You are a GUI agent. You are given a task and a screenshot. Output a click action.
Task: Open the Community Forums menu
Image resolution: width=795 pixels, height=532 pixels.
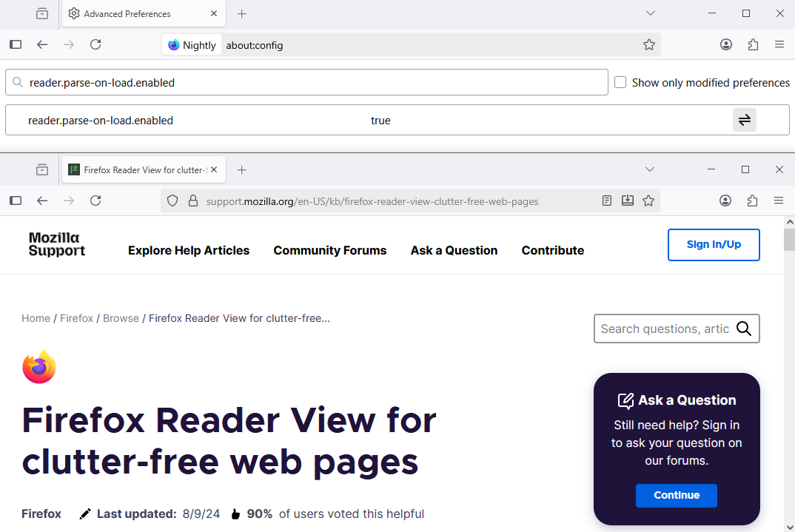click(330, 250)
